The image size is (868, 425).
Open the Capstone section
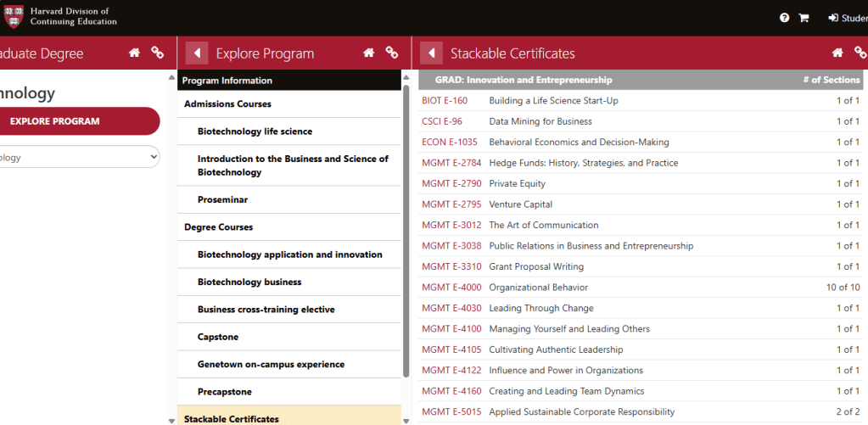(x=218, y=337)
